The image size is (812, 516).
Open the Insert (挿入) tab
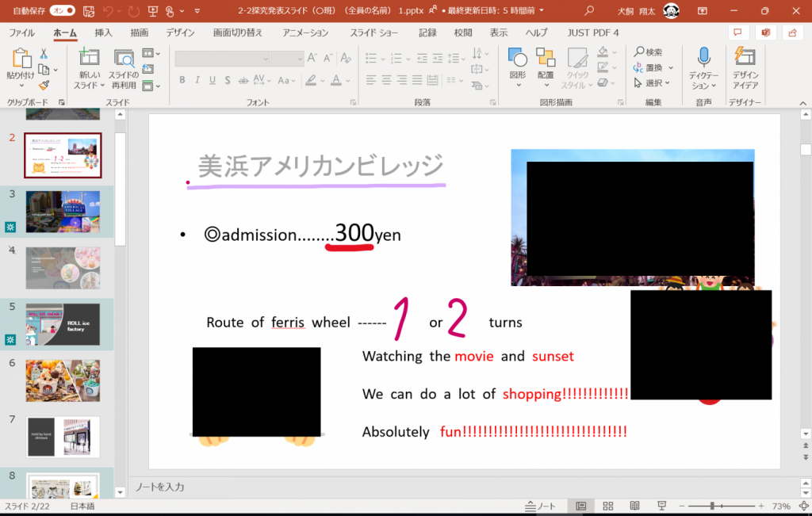(x=103, y=32)
